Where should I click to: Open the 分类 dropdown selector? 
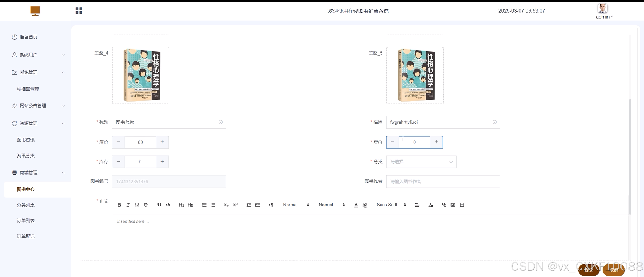click(421, 162)
